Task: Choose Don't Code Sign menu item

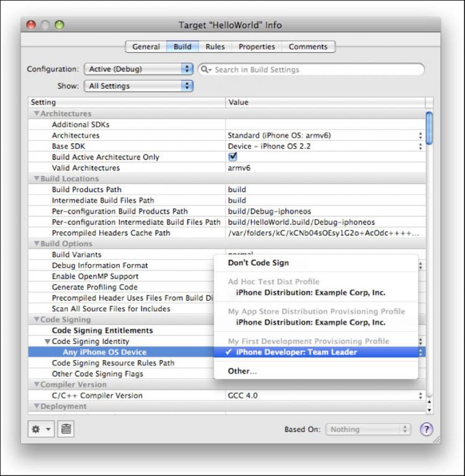Action: 316,263
